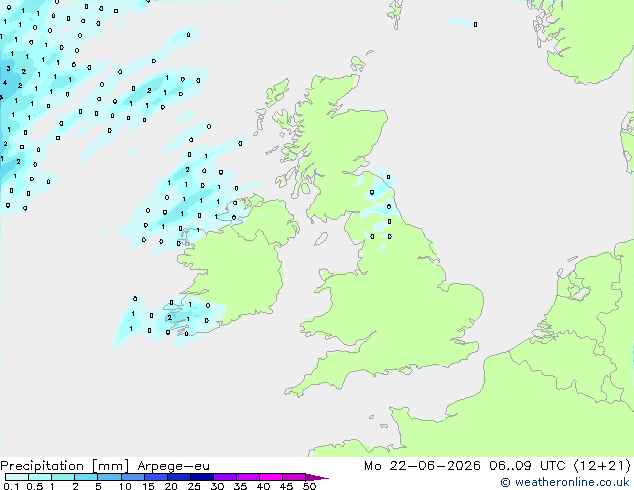Click the '10' legend scale value

pyautogui.click(x=125, y=486)
